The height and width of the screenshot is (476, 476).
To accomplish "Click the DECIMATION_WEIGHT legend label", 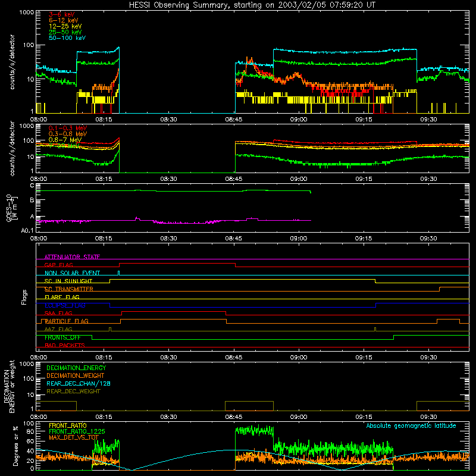I will 76,375.
